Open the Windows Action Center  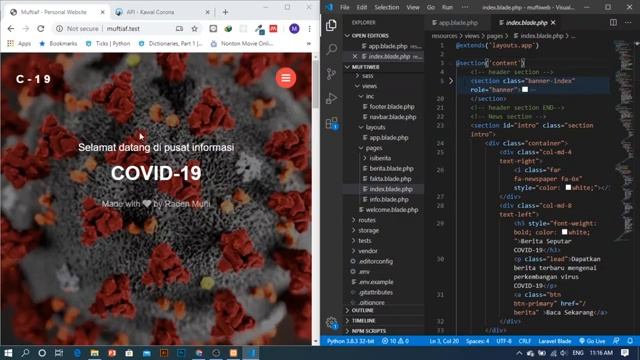(625, 353)
